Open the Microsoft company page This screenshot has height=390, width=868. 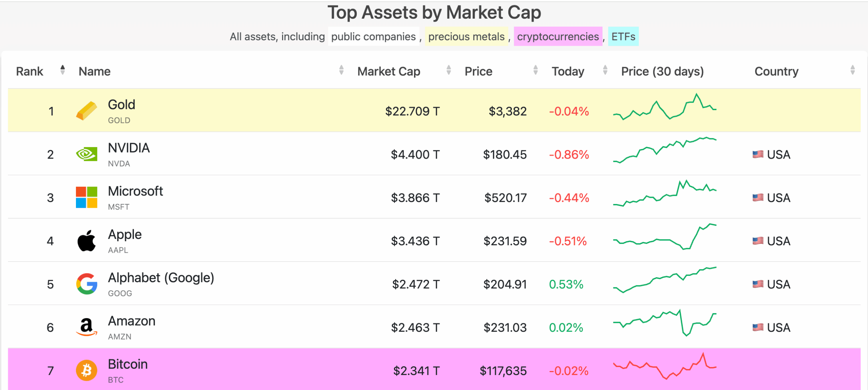pos(135,191)
